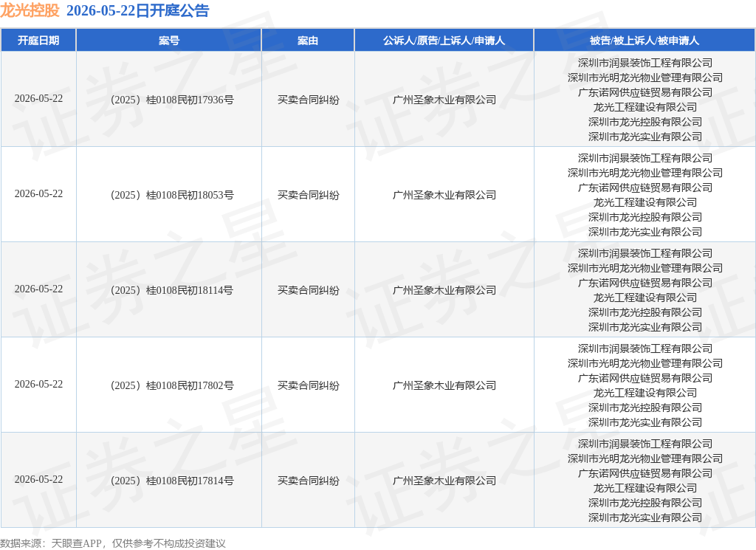
Task: Click 深圳市龙光实业有限公司 in the 17936号 row
Action: 645,137
